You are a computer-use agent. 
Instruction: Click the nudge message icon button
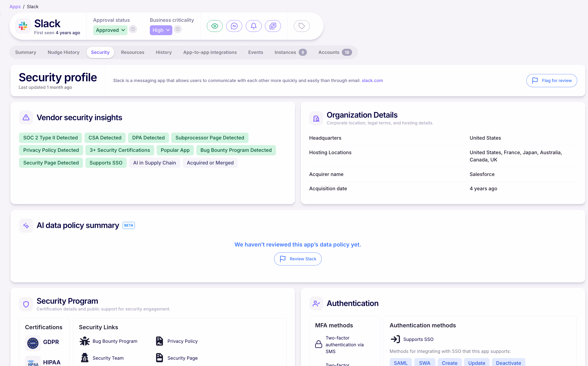click(x=234, y=26)
